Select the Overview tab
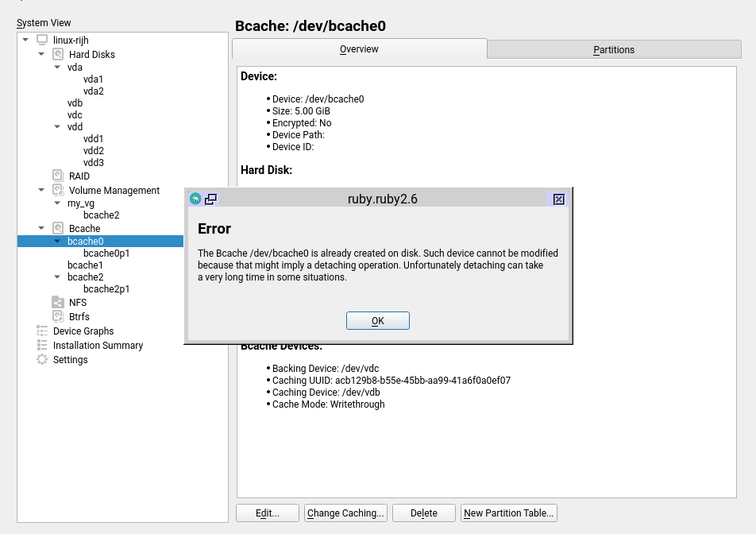Screen dimensions: 756x534 (x=359, y=49)
